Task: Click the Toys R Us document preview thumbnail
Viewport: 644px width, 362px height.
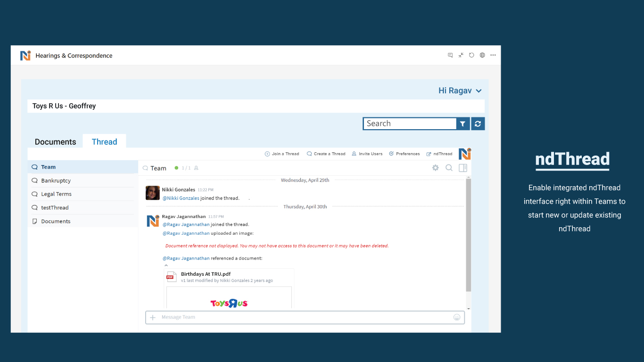Action: [229, 298]
